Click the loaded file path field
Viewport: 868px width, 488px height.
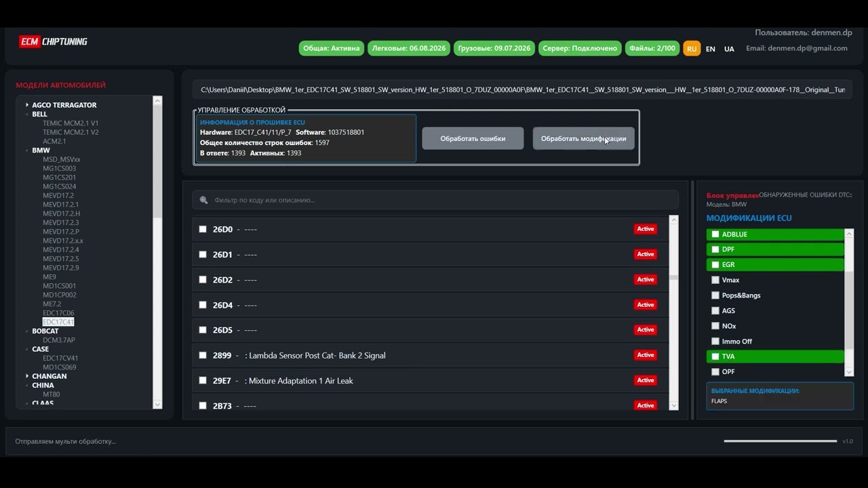[x=522, y=89]
